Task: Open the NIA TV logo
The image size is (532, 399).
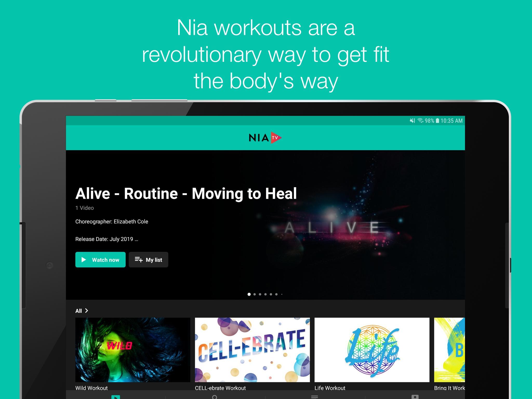Action: [265, 138]
